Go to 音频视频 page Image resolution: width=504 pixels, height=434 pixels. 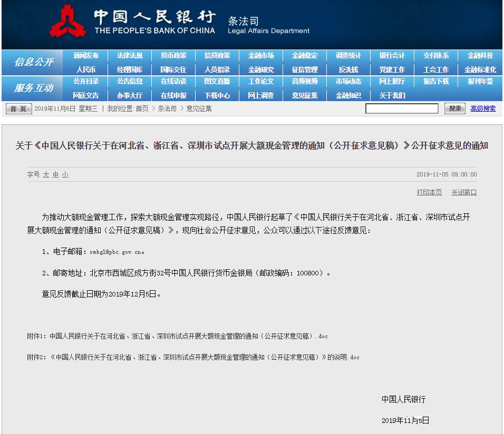(304, 81)
